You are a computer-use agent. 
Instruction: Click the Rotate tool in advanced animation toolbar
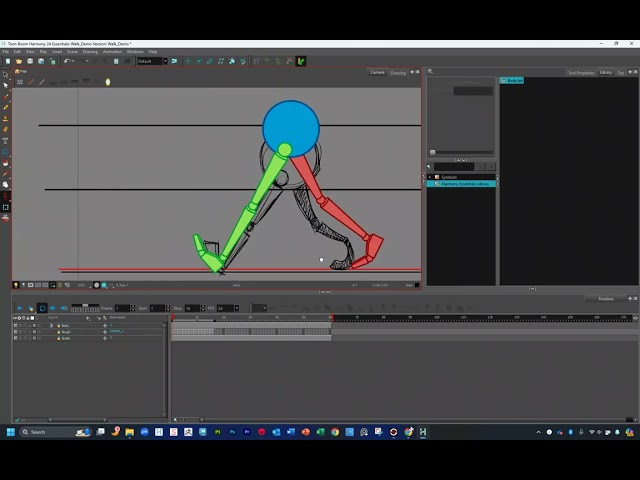(199, 61)
